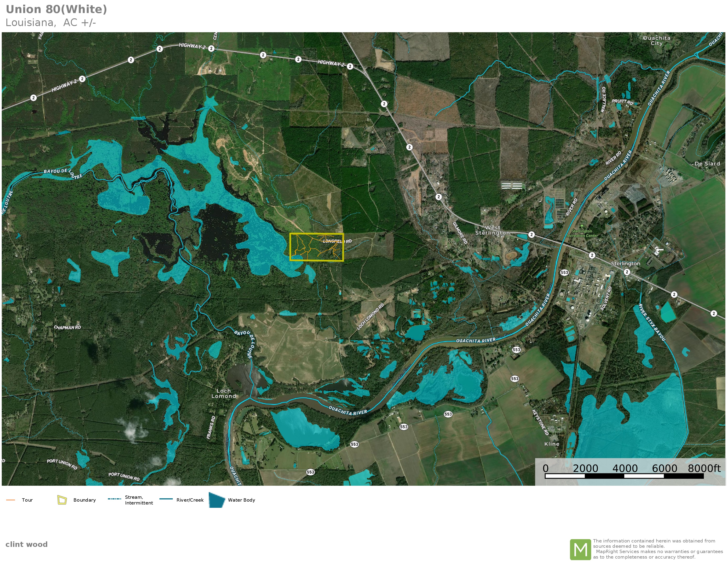The height and width of the screenshot is (563, 728).
Task: Click the Kline town label
Action: [x=552, y=444]
